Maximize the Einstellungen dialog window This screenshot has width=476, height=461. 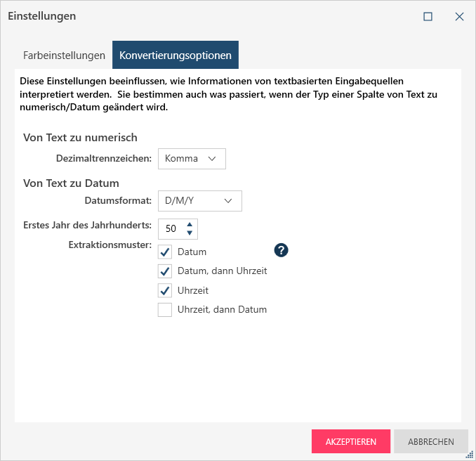428,16
